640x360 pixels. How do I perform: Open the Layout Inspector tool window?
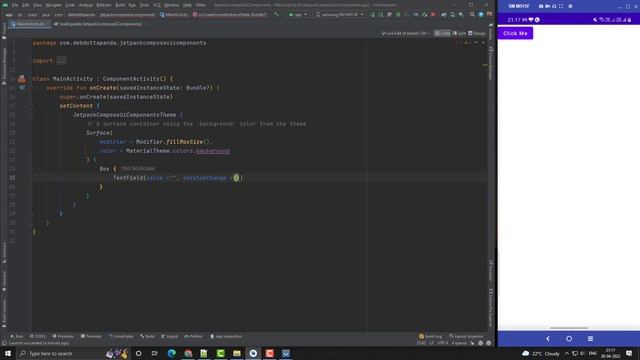(466, 336)
